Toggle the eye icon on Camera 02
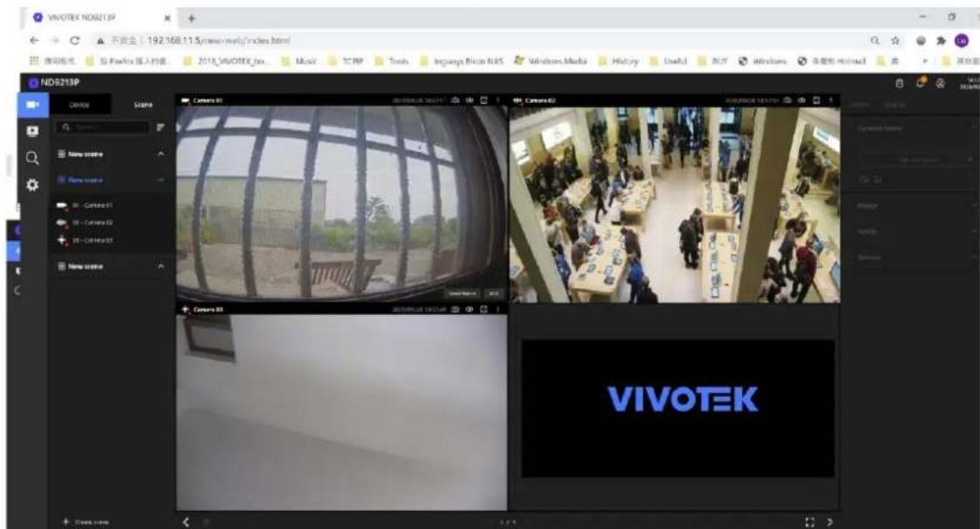 [x=802, y=100]
